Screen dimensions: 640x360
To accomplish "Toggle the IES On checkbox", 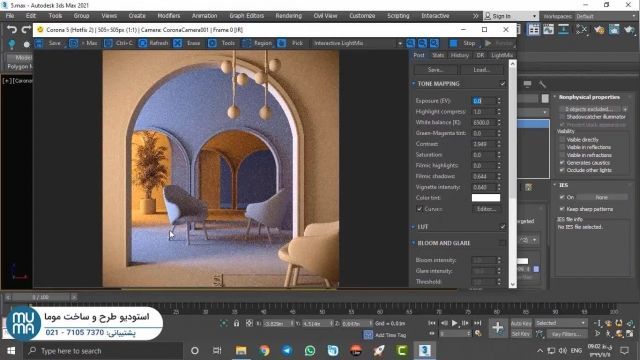I will click(562, 197).
